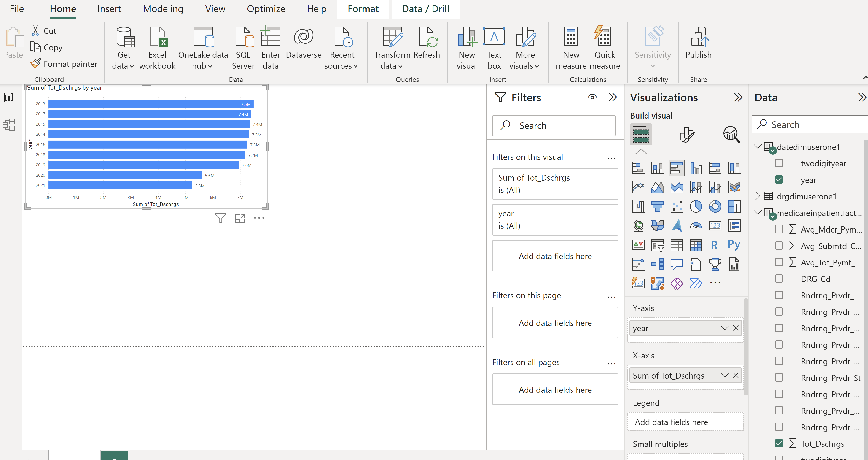The width and height of the screenshot is (868, 460).
Task: Switch to the Insert ribbon tab
Action: pos(109,9)
